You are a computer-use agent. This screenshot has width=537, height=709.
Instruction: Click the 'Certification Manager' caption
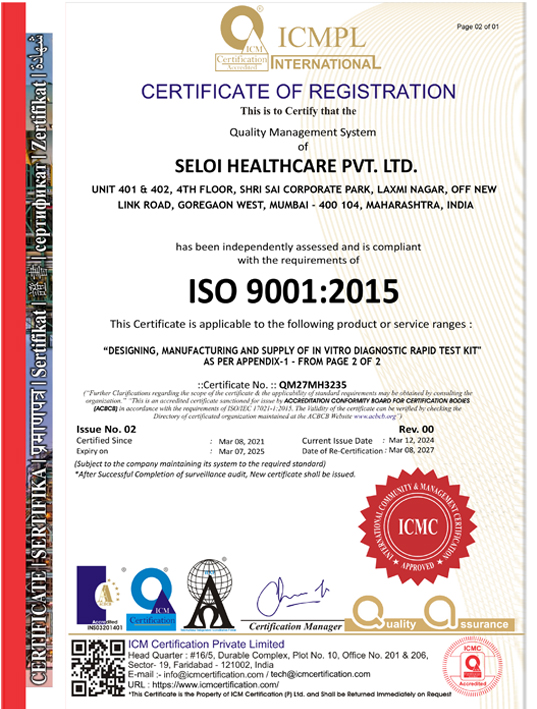295,627
